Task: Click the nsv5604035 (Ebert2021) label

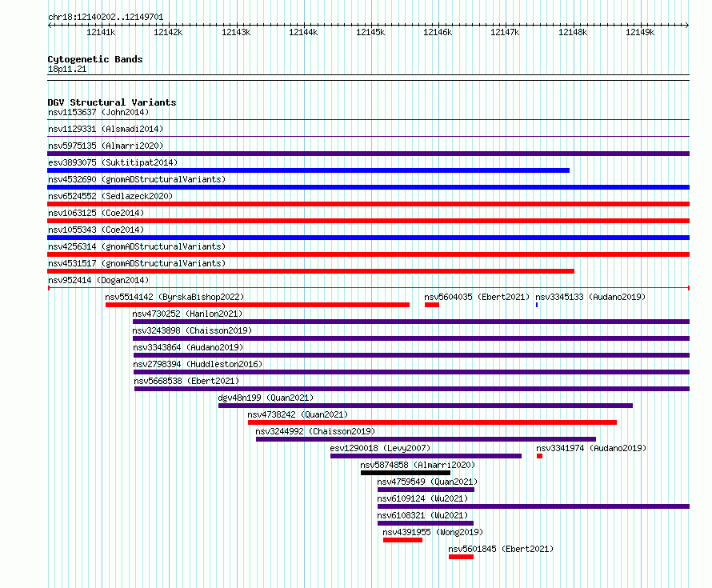Action: [477, 297]
